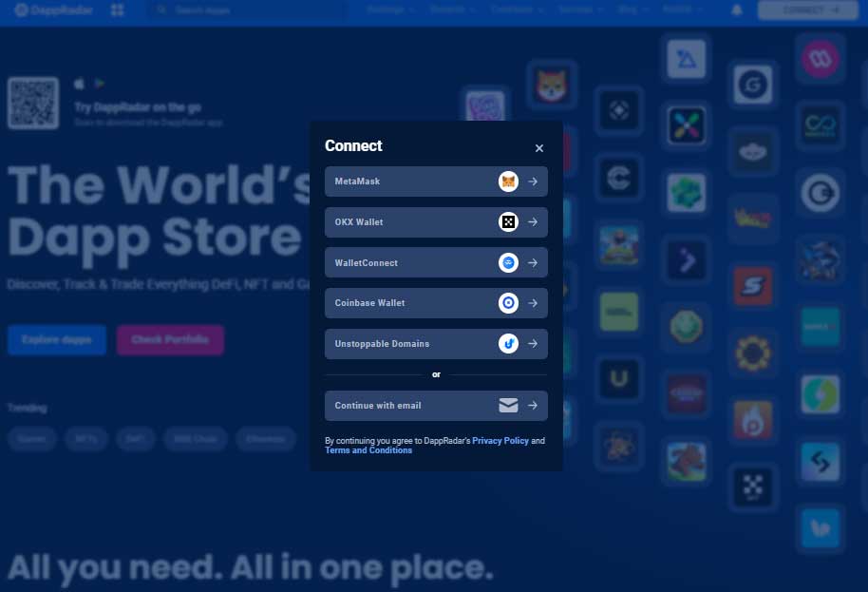This screenshot has width=868, height=592.
Task: Open the apps grid icon in header
Action: pos(118,10)
